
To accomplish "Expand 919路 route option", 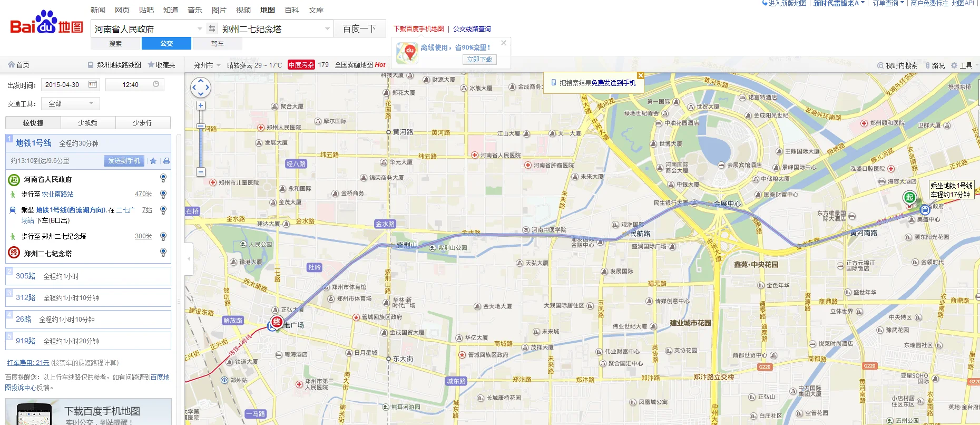I will click(88, 341).
